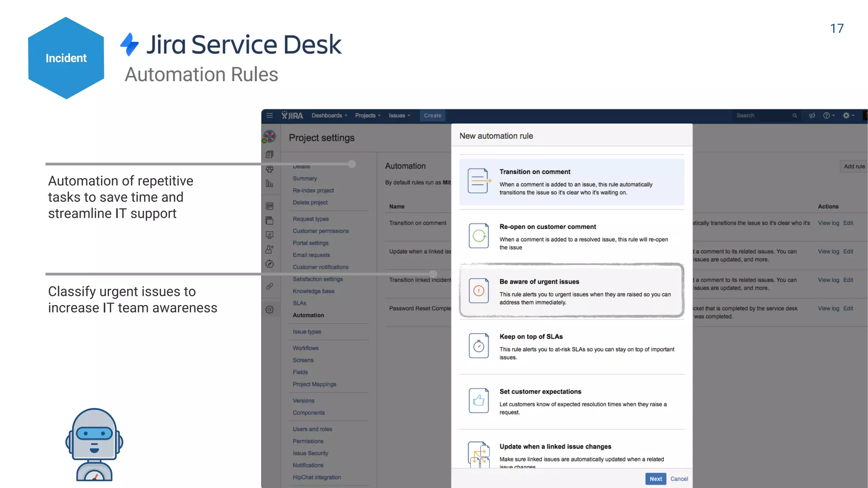The width and height of the screenshot is (868, 488).
Task: Click the search magnifier icon
Action: coord(795,116)
